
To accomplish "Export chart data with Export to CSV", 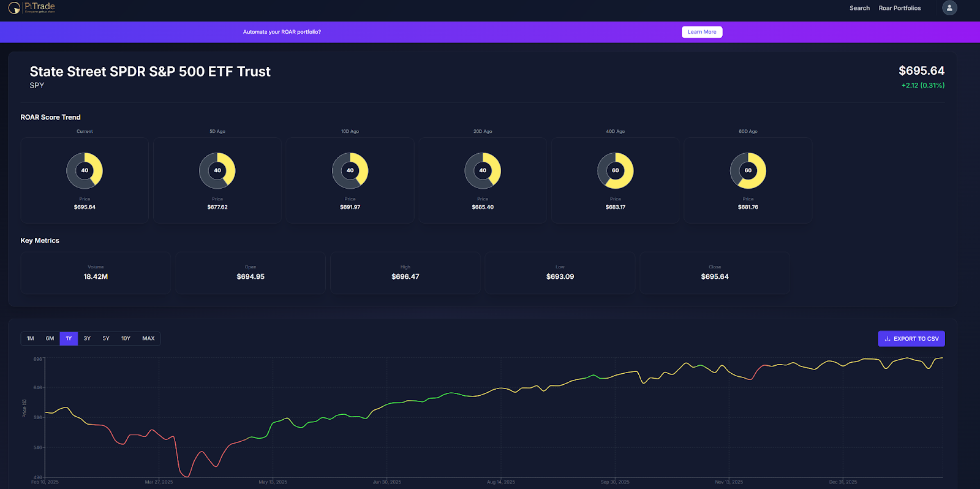I will coord(911,339).
